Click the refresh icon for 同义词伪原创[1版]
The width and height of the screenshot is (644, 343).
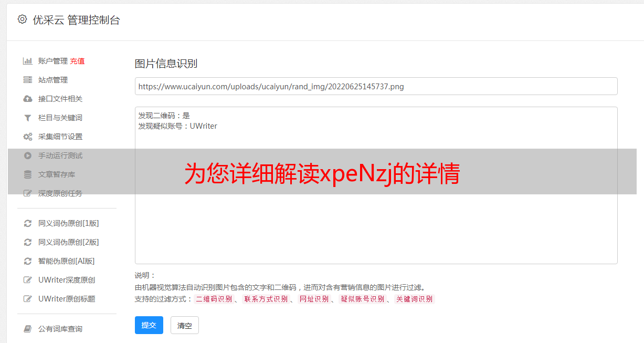click(28, 223)
